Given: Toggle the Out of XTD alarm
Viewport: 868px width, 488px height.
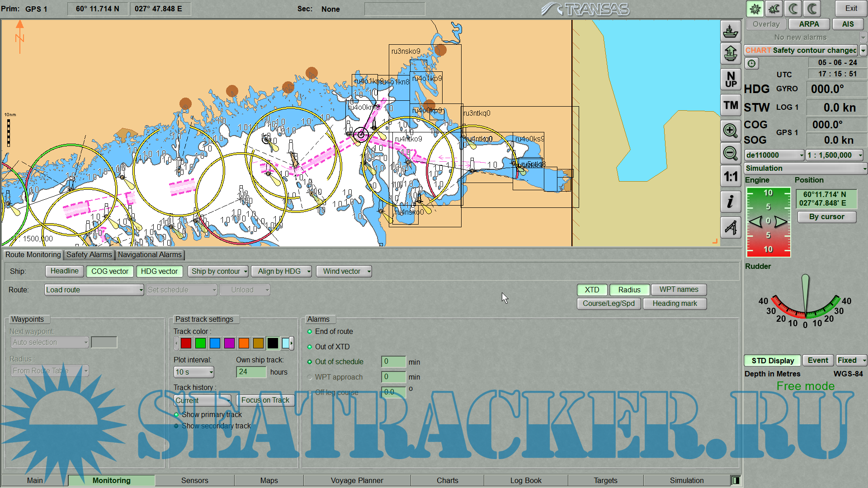Looking at the screenshot, I should (x=310, y=347).
